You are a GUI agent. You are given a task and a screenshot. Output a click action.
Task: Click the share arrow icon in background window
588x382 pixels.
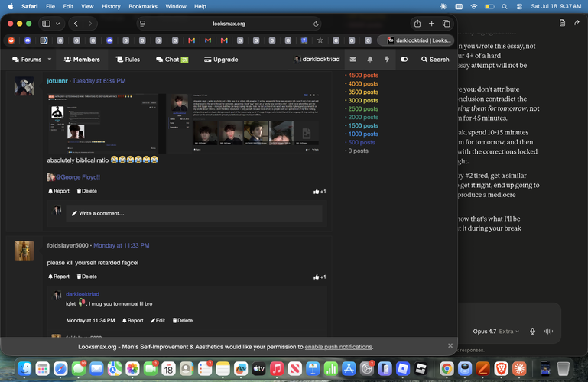click(577, 23)
